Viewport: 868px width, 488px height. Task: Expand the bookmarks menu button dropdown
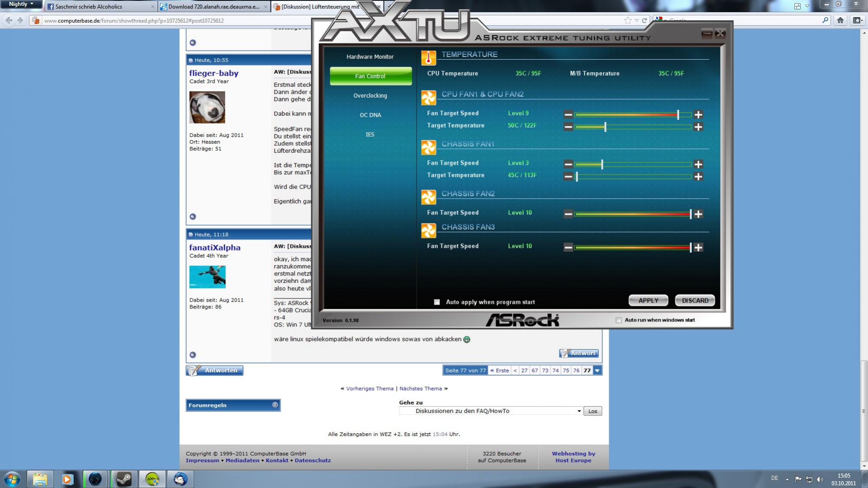click(x=857, y=20)
